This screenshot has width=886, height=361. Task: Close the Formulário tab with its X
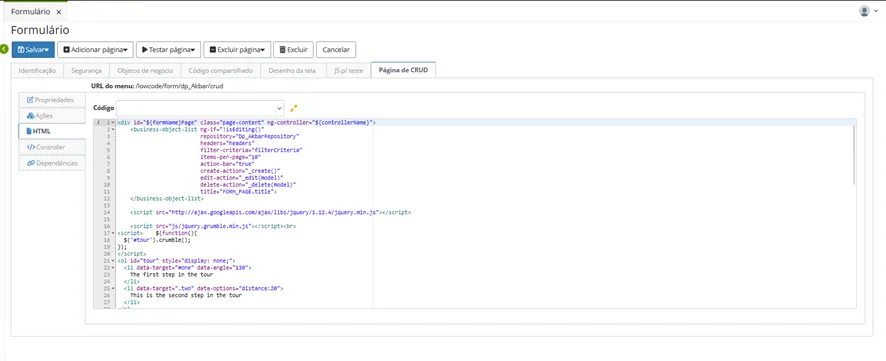click(x=59, y=12)
